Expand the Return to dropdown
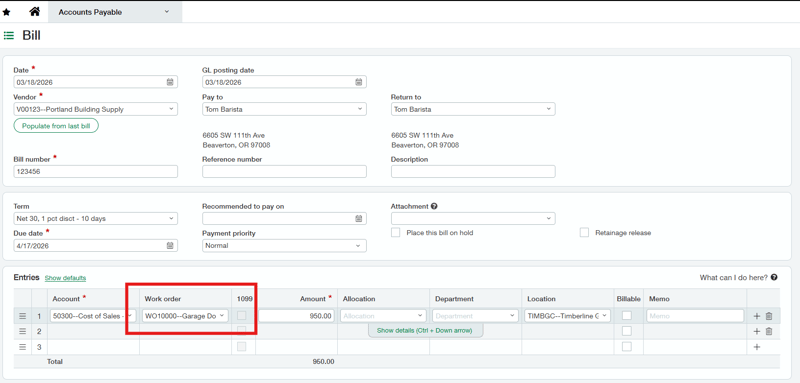The width and height of the screenshot is (800, 383). click(548, 109)
